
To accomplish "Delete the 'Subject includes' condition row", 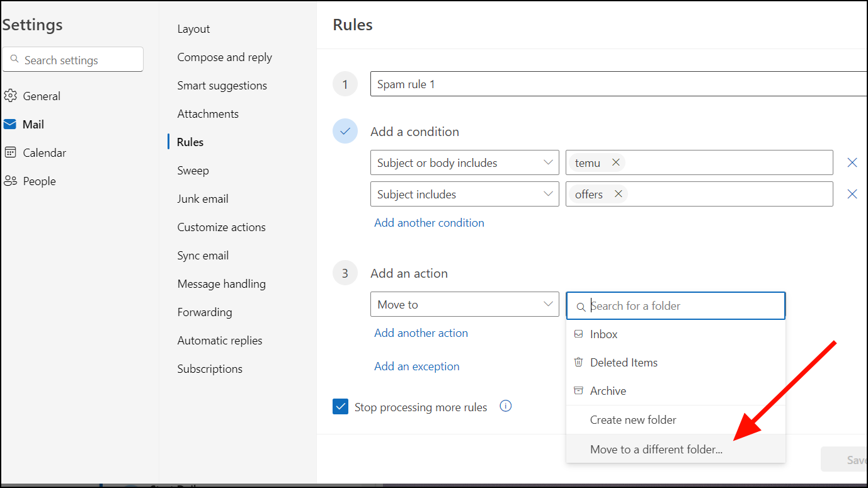I will click(852, 194).
